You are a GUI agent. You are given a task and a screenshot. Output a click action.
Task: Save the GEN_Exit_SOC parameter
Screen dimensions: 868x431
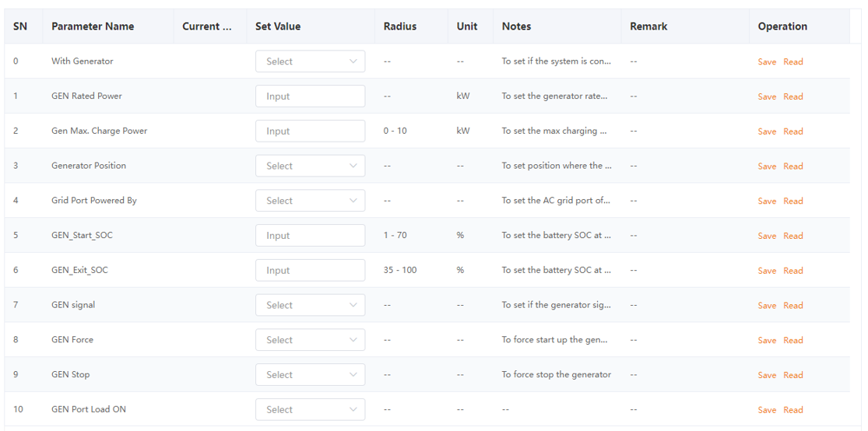(x=767, y=271)
